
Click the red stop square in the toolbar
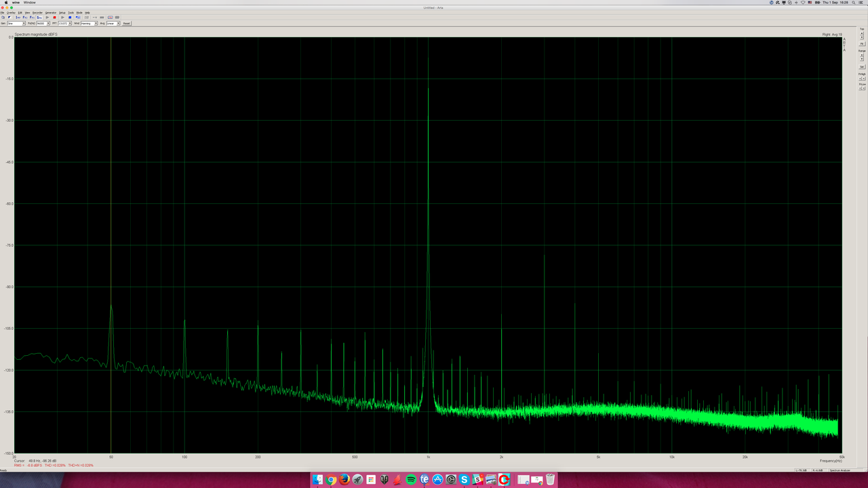[54, 18]
